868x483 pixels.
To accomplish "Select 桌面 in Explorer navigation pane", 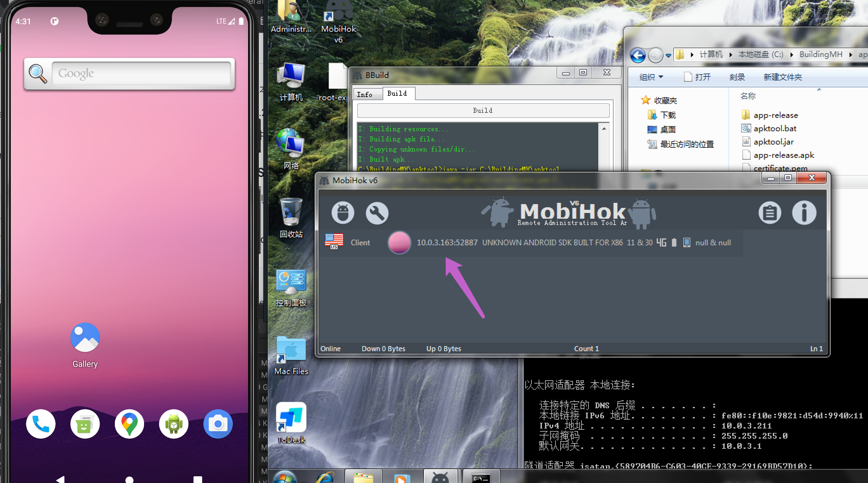I will [662, 130].
